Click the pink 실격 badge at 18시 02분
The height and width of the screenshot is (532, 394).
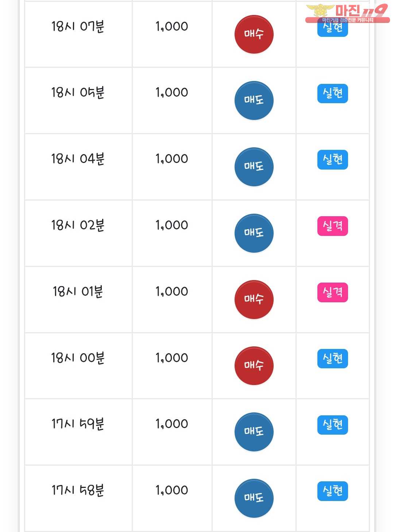[332, 226]
